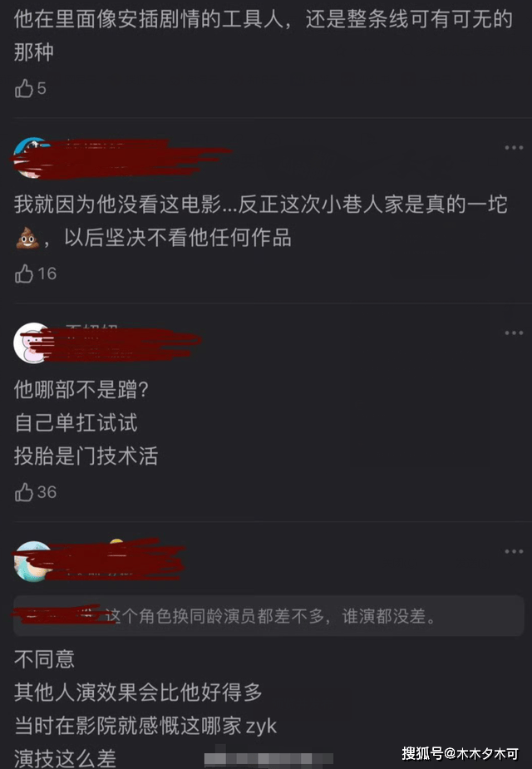Image resolution: width=532 pixels, height=769 pixels.
Task: Open avatar of the '不同意' commenter
Action: [33, 561]
